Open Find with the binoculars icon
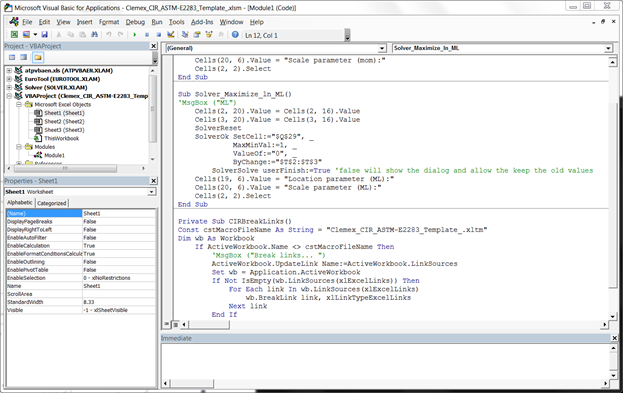623x393 pixels. tap(95, 35)
